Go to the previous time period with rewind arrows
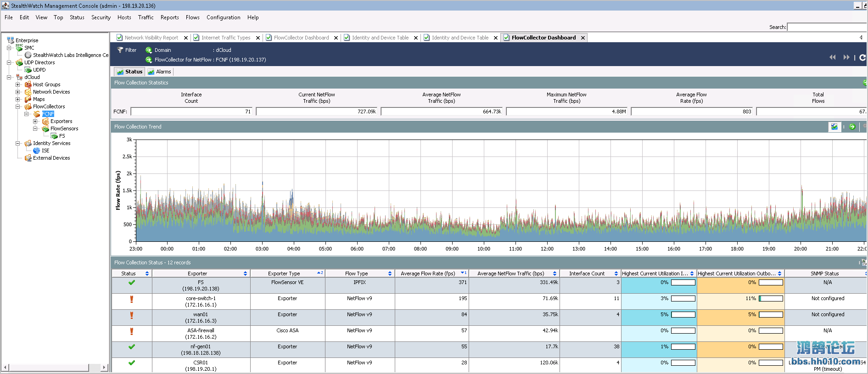868x374 pixels. coord(832,57)
